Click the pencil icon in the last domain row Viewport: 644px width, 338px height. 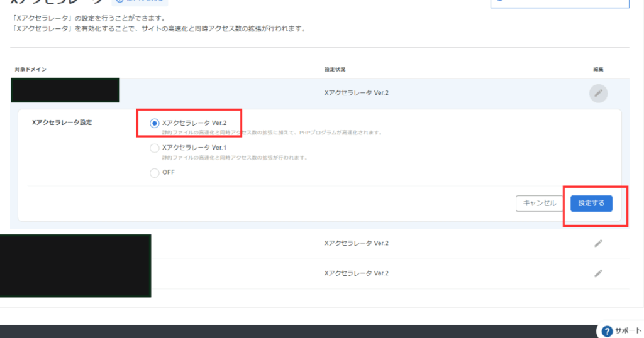tap(598, 273)
